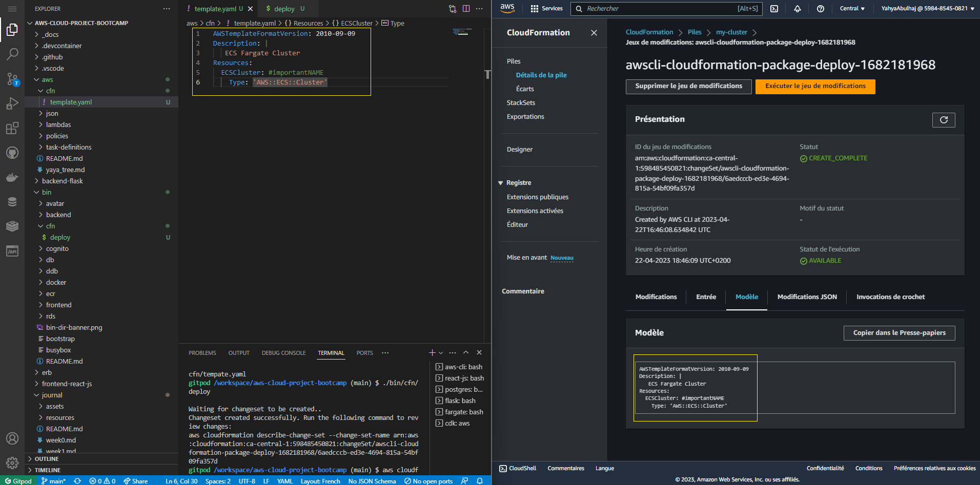Open the Search view in the activity bar
980x485 pixels.
coord(12,54)
